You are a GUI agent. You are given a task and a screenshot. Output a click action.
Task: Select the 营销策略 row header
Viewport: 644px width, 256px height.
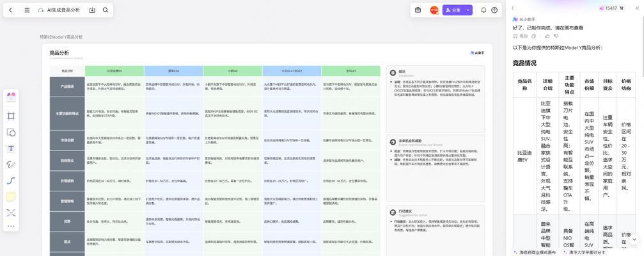point(67,201)
